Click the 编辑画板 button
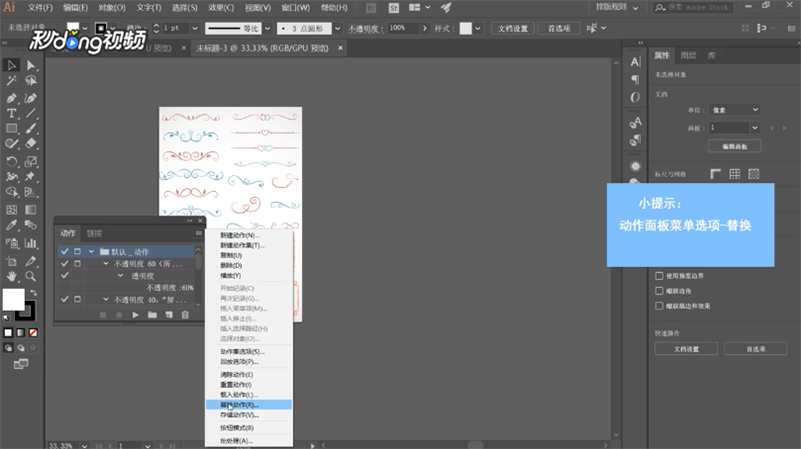Viewport: 801px width, 449px height. click(x=735, y=147)
